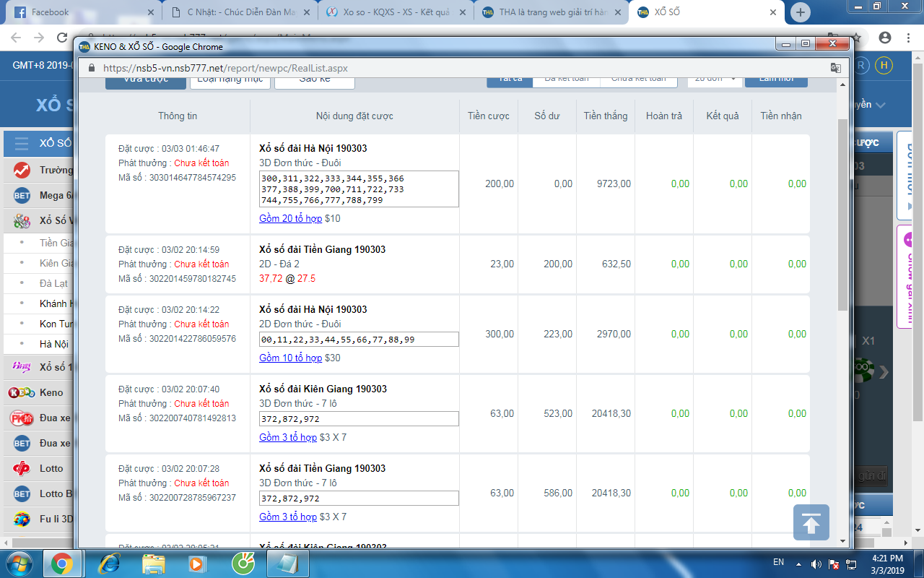Open Chrome's new tab plus button
This screenshot has width=924, height=578.
click(x=800, y=12)
